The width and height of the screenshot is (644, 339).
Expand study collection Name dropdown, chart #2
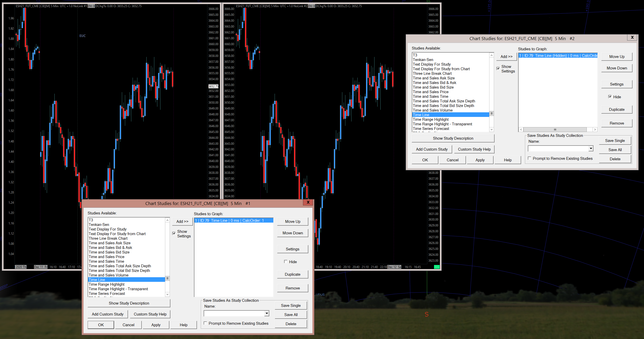coord(591,148)
